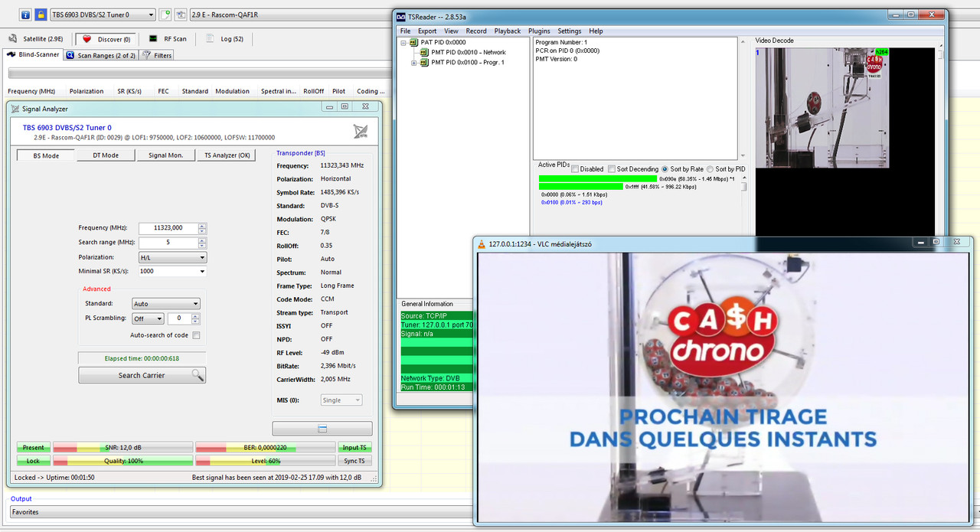The image size is (980, 532).
Task: Click the satellite dish icon next to Satellite (2.9E)
Action: point(14,38)
